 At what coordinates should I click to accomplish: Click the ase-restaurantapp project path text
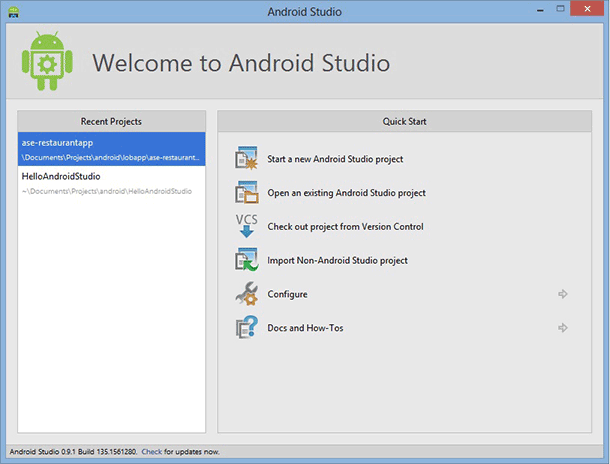coord(110,158)
